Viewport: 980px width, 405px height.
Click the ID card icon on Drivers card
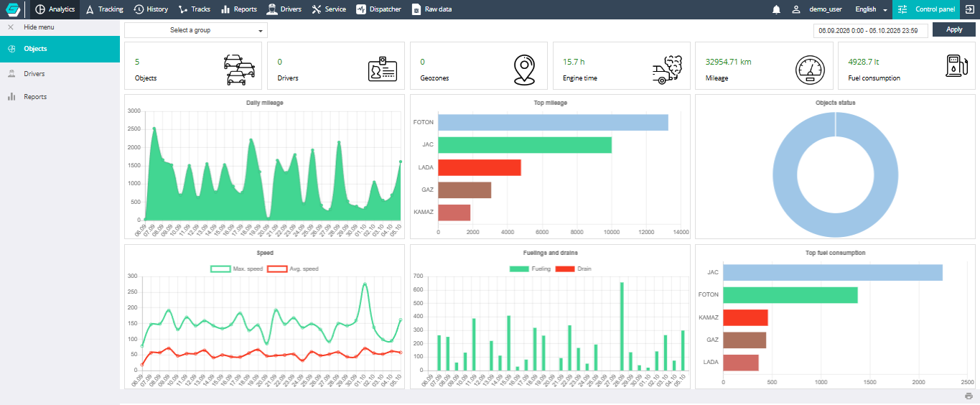[383, 70]
